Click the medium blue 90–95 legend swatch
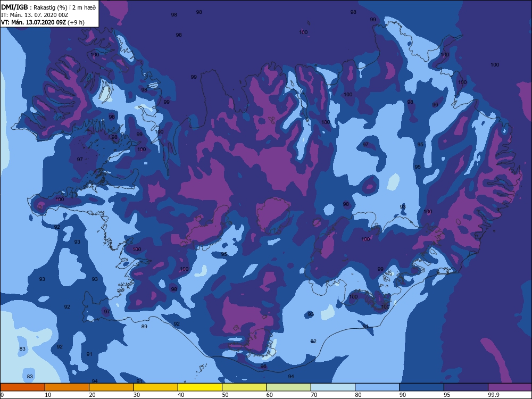This screenshot has height=399, width=532. [422, 387]
